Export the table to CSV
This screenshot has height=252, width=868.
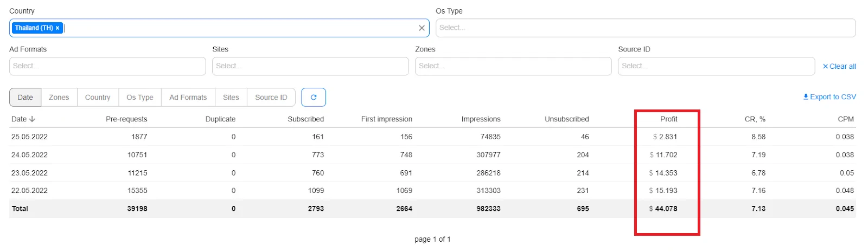(x=829, y=97)
